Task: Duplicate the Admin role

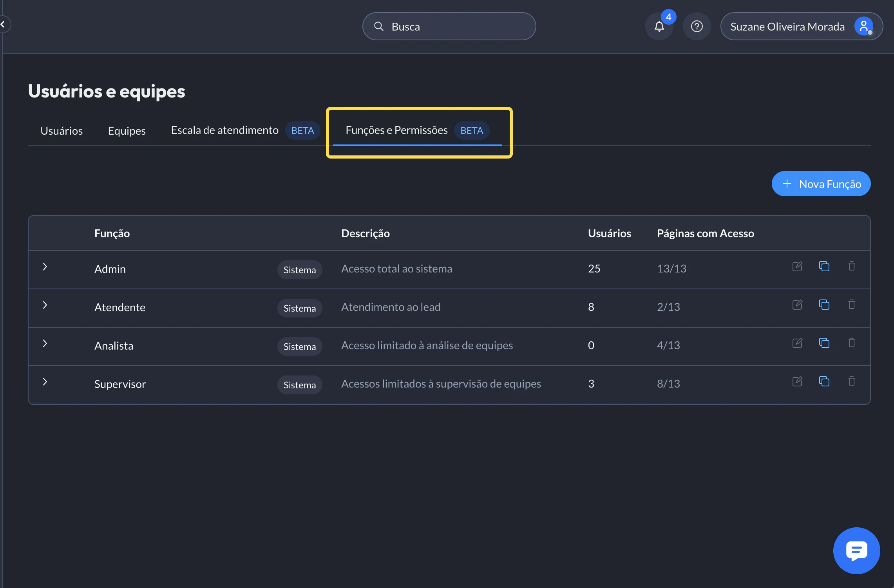Action: pos(824,267)
